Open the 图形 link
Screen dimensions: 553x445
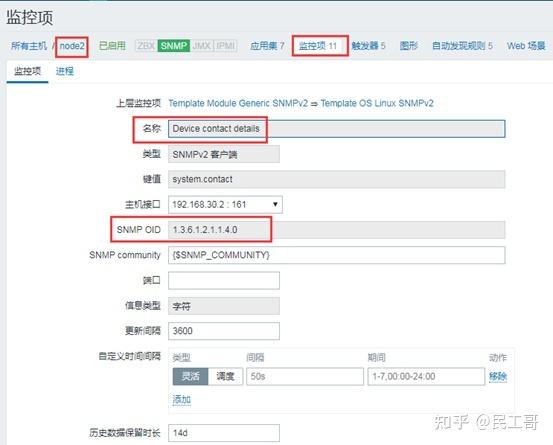409,46
